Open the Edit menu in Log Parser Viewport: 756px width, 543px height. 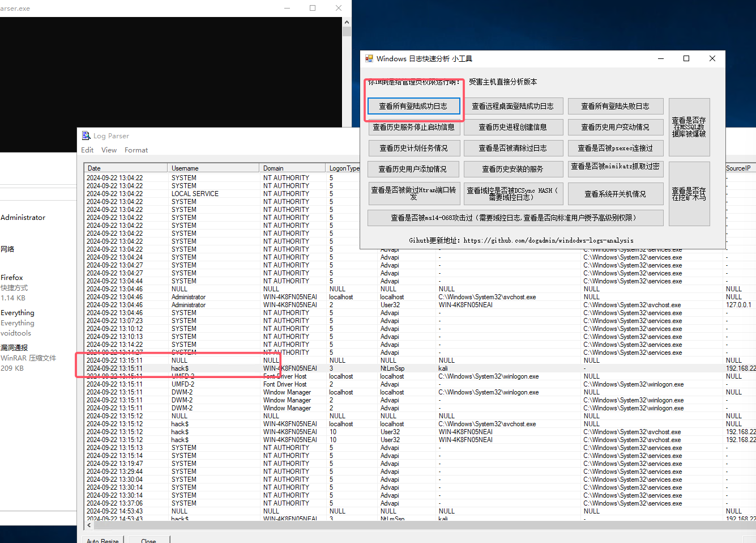point(87,150)
